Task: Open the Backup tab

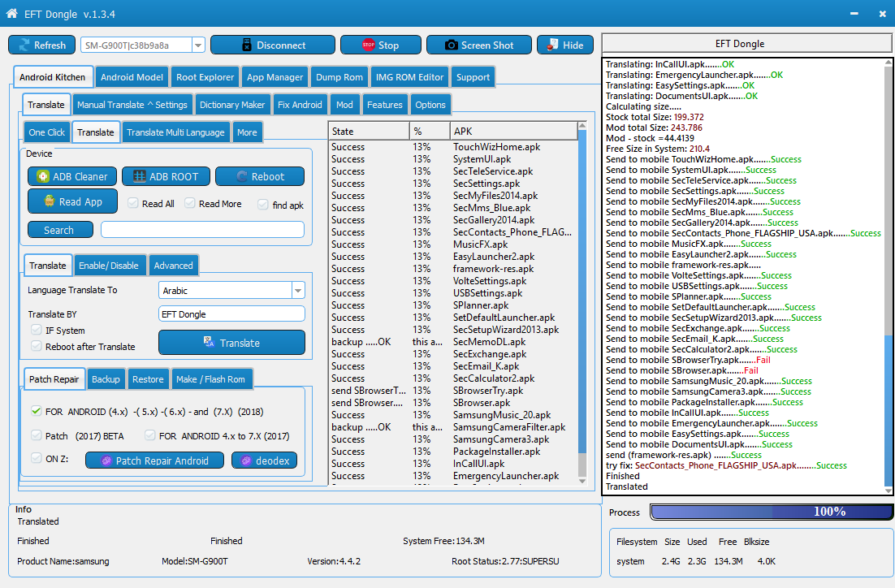Action: point(106,379)
